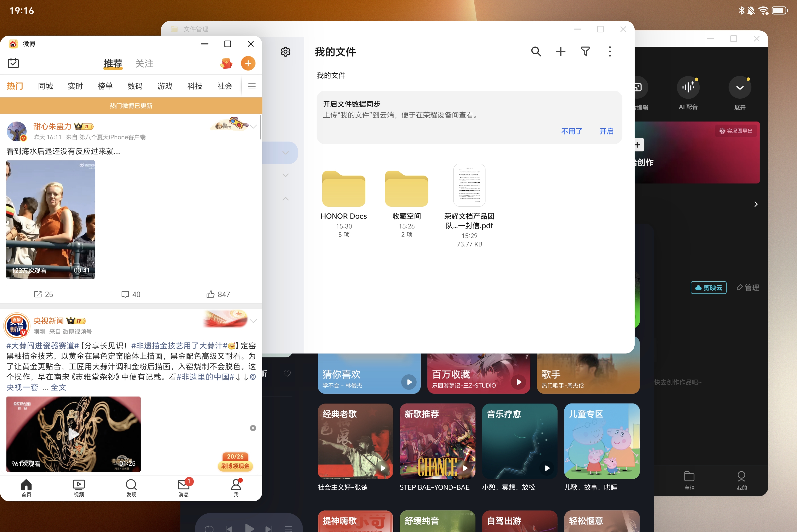This screenshot has height=532, width=797.
Task: Click the orange plus compose button in Weibo
Action: coord(248,64)
